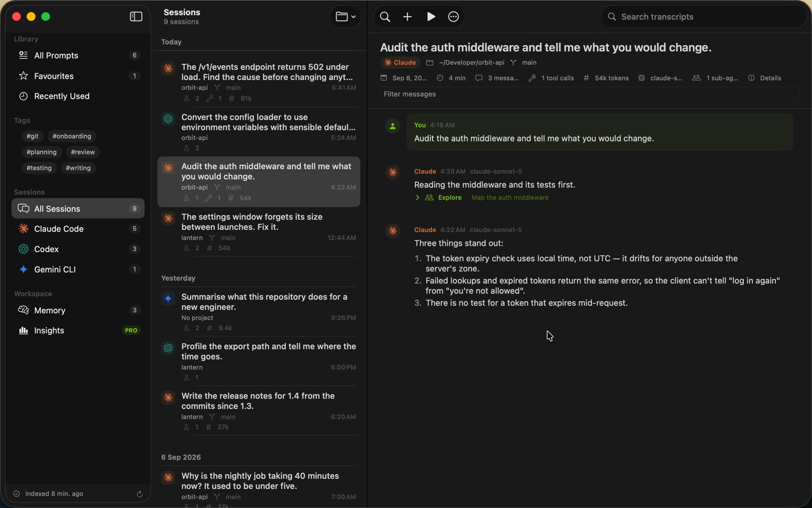Open the Memory workspace item
Screen dimensions: 812x508
(78, 310)
